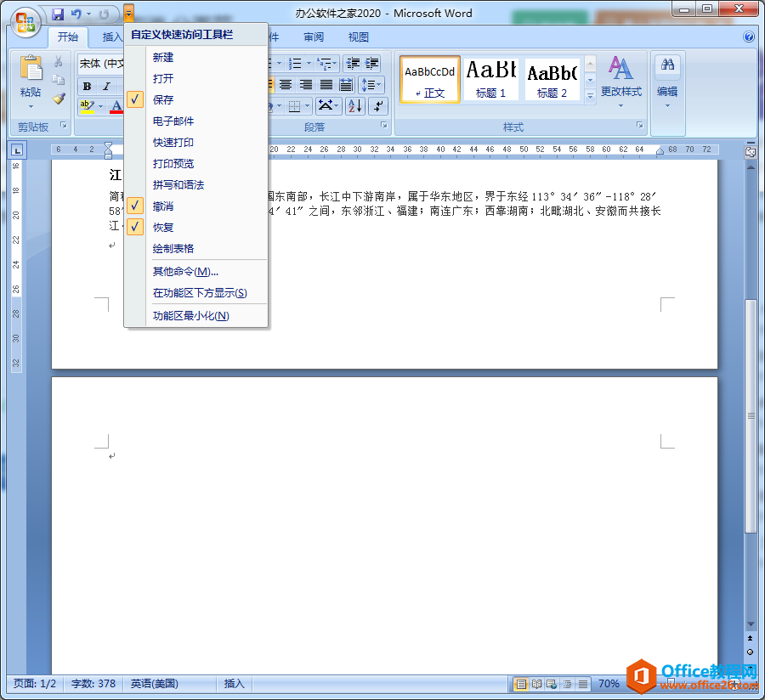Click the Format Painter brush icon
The height and width of the screenshot is (700, 765).
[59, 99]
